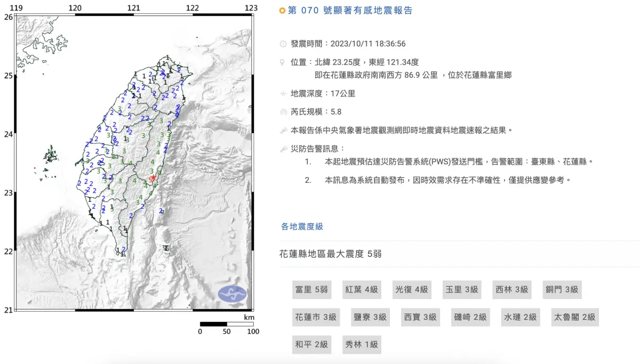
Task: Click the Penghu islands on the map
Action: pyautogui.click(x=51, y=156)
